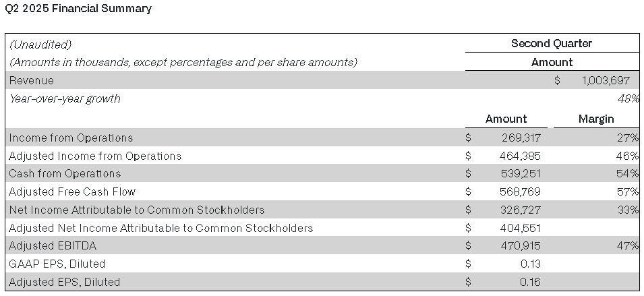Select Net Income Attributable to Common Stockholders
The height and width of the screenshot is (296, 644).
(x=137, y=210)
